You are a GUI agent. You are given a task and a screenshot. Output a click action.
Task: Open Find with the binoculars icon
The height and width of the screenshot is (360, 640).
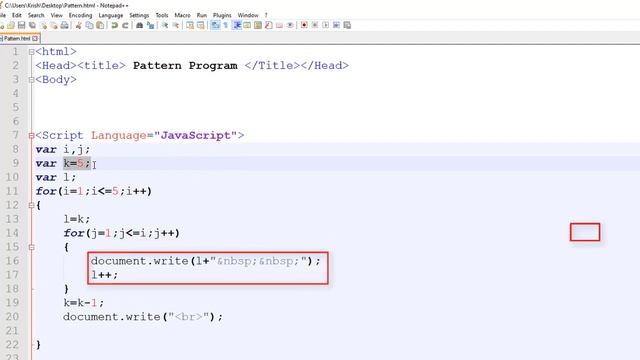coord(139,25)
